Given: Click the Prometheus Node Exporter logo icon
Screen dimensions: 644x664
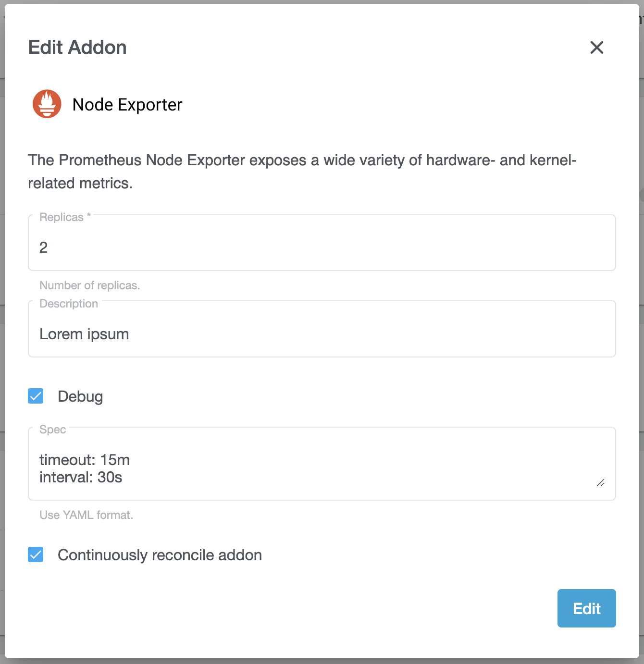Looking at the screenshot, I should click(47, 103).
